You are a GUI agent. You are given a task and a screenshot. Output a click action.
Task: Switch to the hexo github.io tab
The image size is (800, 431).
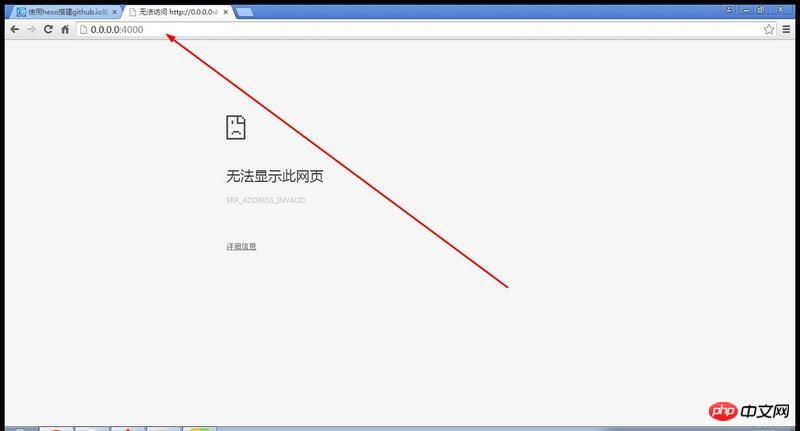[67, 12]
